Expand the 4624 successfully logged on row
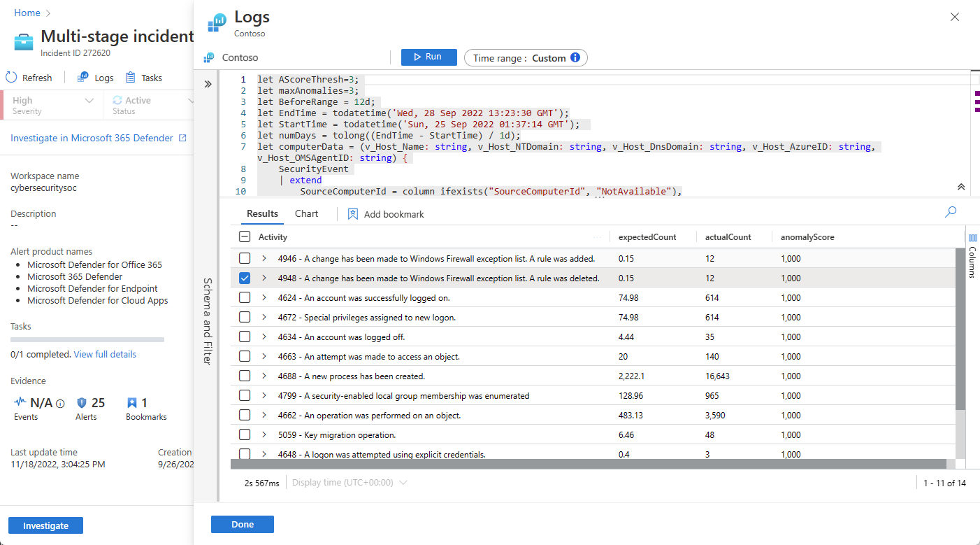The width and height of the screenshot is (980, 545). (x=264, y=297)
